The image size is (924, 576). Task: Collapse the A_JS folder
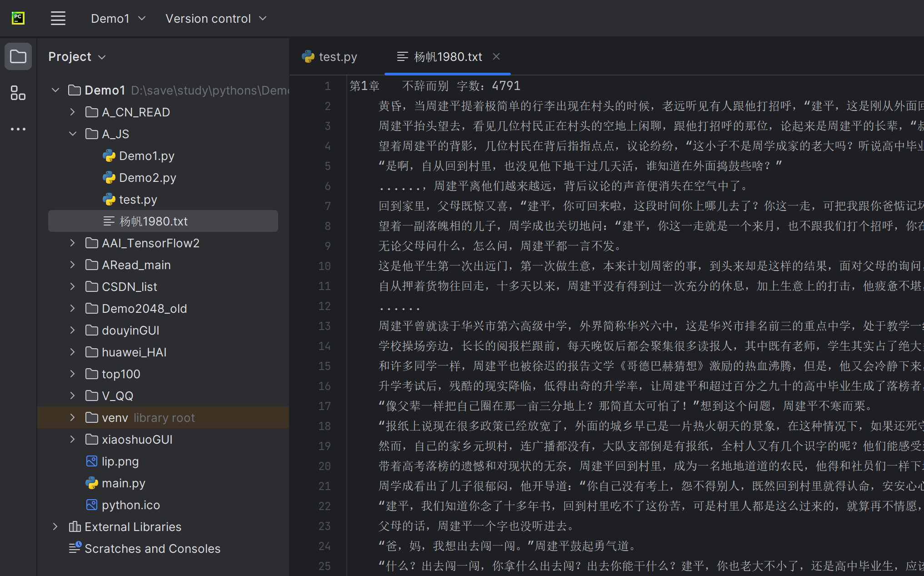pos(73,134)
